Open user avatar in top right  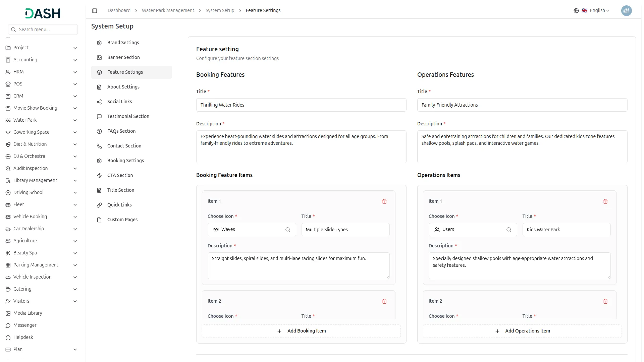pyautogui.click(x=626, y=11)
